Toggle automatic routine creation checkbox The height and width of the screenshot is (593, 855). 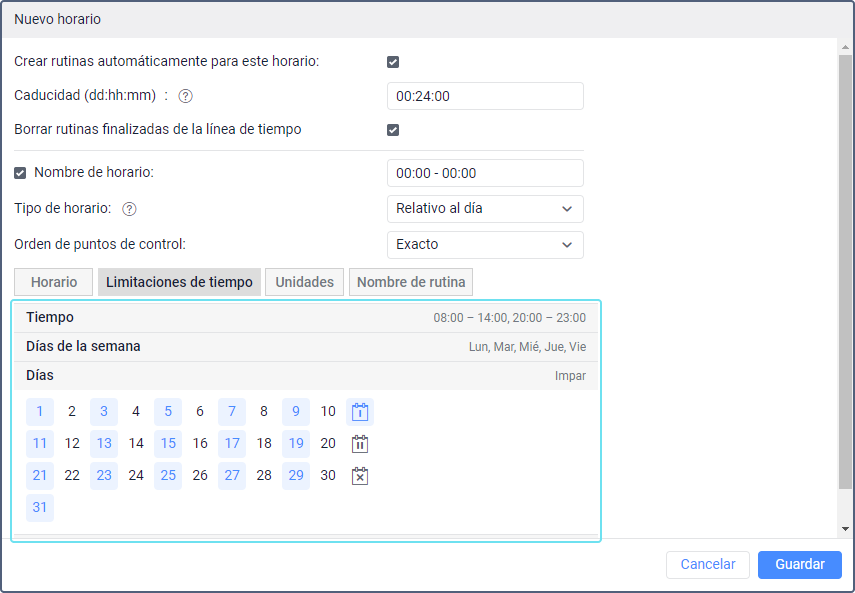coord(393,62)
